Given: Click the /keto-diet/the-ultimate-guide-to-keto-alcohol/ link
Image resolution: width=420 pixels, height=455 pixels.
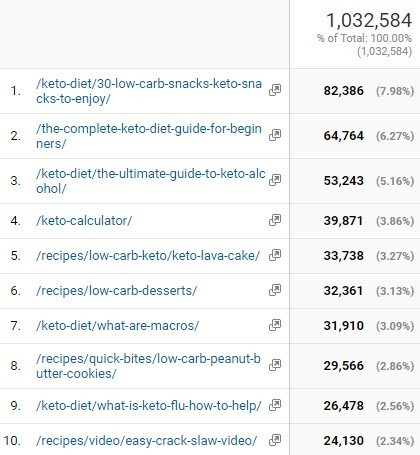Looking at the screenshot, I should click(151, 181).
